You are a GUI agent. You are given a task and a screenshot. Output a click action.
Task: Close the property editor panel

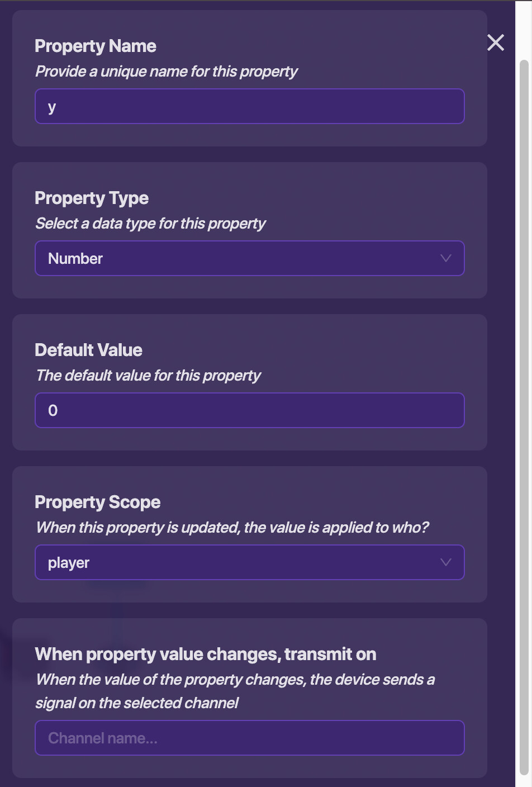[x=496, y=42]
